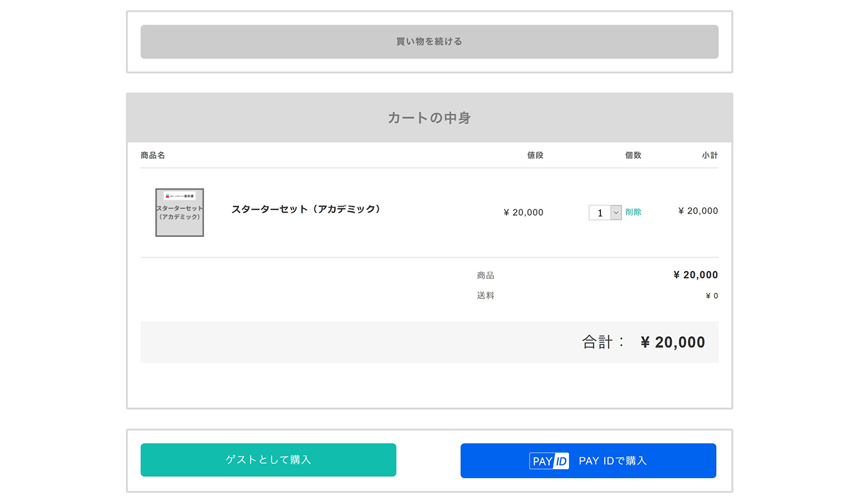
Task: Click the 小計 column header
Action: point(710,155)
